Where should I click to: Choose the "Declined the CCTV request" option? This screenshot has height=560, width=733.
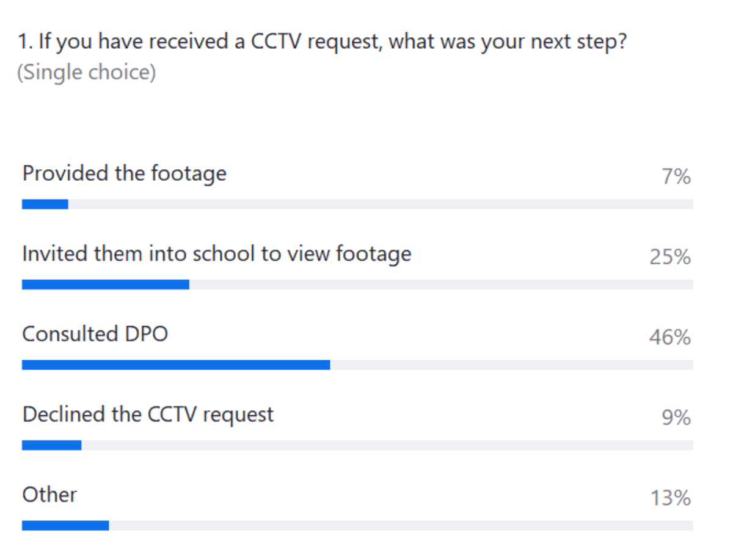pyautogui.click(x=148, y=415)
